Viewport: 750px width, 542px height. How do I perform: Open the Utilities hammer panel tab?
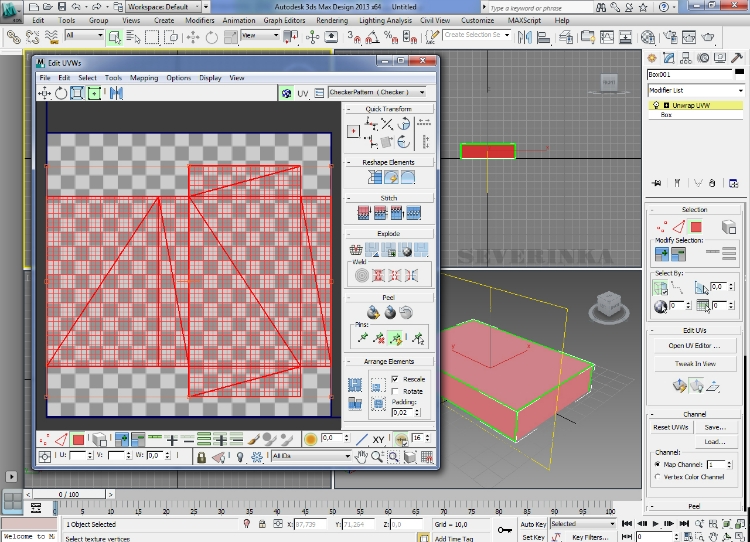pos(737,58)
